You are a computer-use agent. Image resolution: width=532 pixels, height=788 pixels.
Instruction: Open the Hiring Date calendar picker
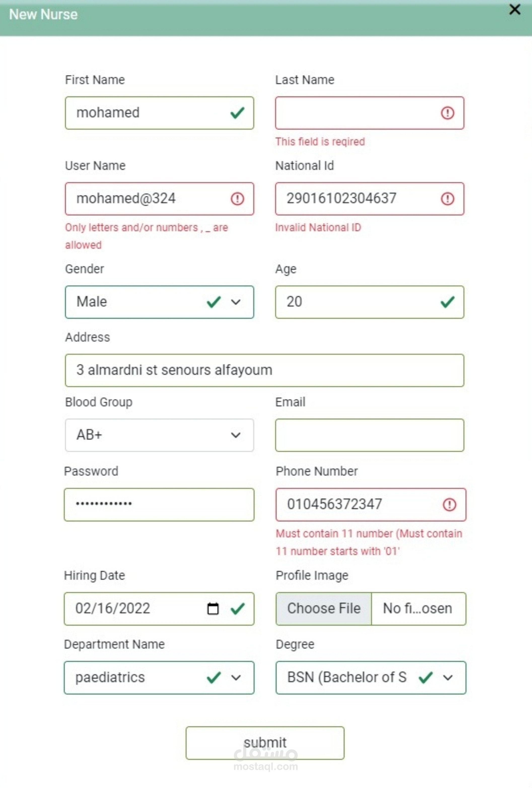tap(212, 609)
